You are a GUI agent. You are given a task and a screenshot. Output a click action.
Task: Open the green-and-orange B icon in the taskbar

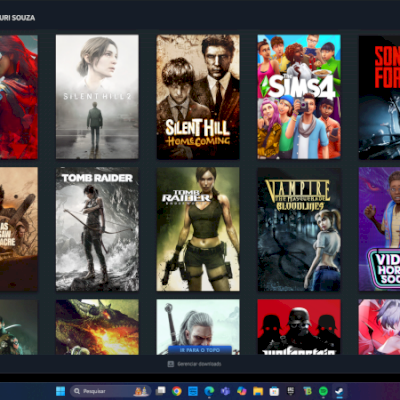pyautogui.click(x=307, y=391)
